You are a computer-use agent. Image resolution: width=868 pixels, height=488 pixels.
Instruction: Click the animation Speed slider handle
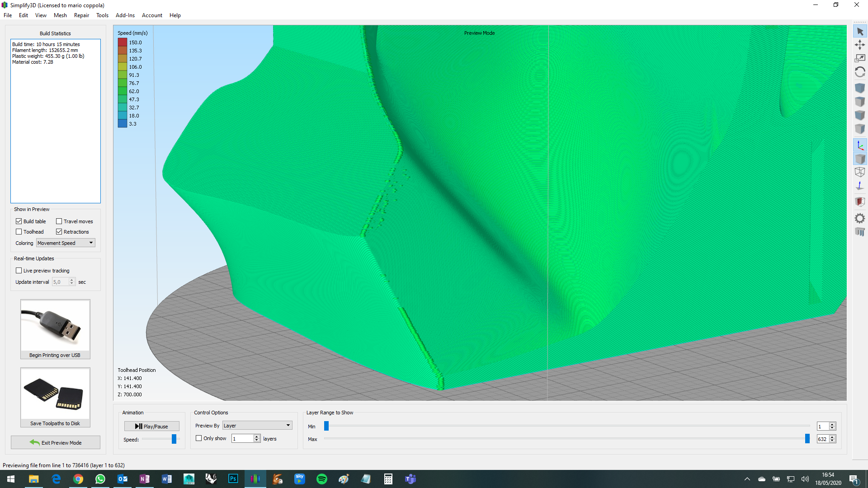[174, 439]
